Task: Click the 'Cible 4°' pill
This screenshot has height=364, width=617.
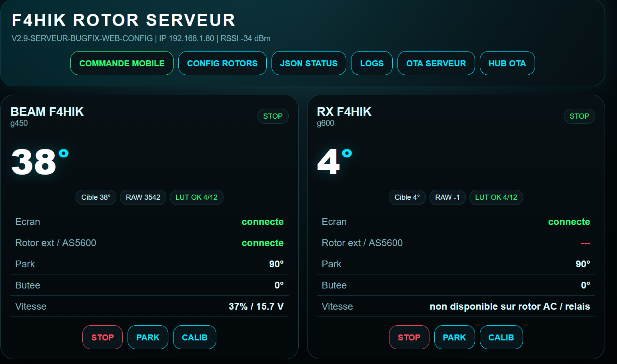Action: point(407,197)
